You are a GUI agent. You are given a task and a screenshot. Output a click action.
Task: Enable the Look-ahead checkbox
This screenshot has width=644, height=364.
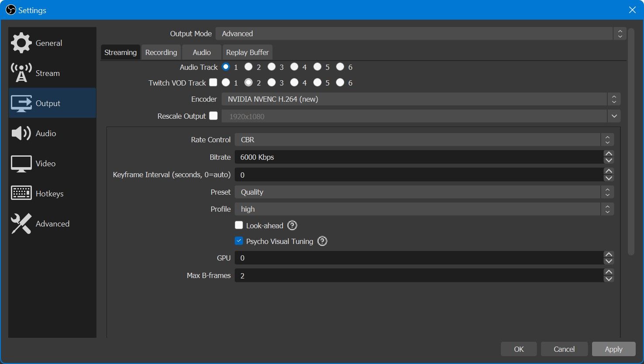click(x=239, y=225)
